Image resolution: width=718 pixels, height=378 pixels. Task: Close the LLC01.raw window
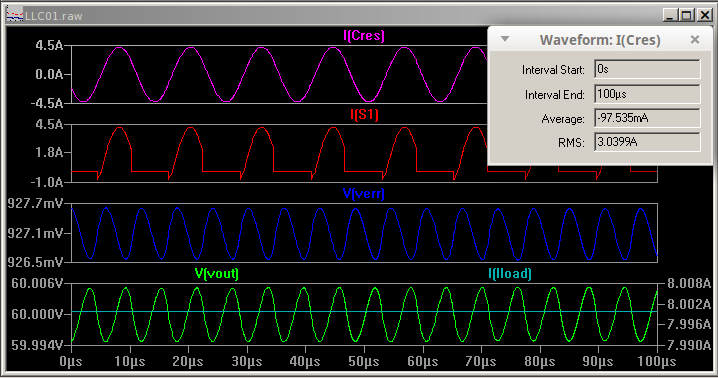(x=704, y=16)
